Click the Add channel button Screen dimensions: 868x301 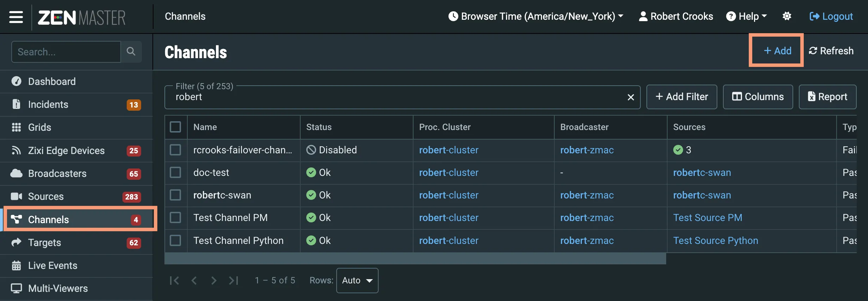pos(777,51)
